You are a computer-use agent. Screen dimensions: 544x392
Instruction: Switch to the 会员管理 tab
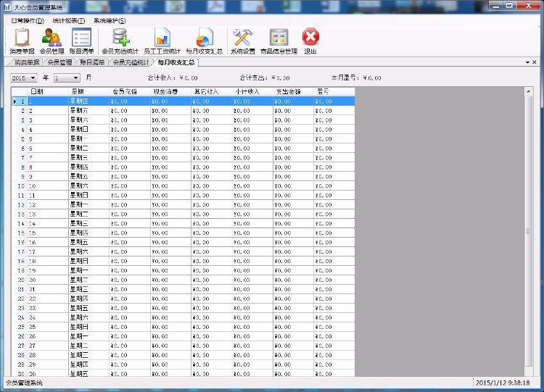point(59,62)
